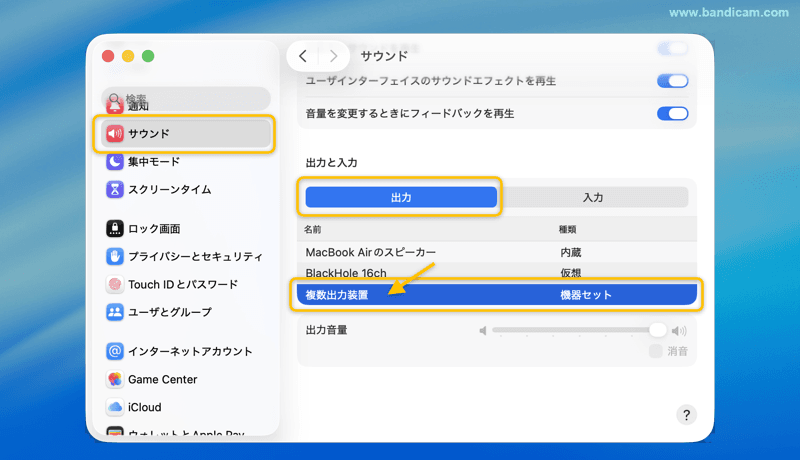Open Users & Groups (ユーザとグループ)

[x=159, y=312]
